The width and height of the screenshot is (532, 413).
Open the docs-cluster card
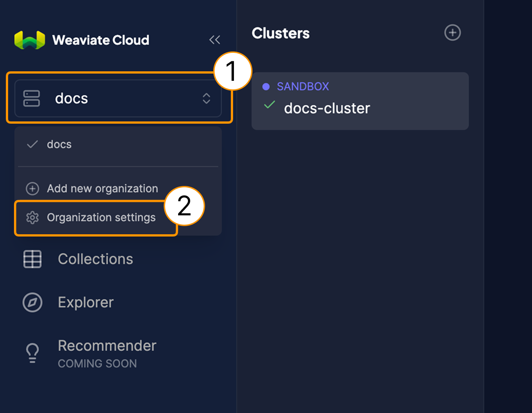360,101
